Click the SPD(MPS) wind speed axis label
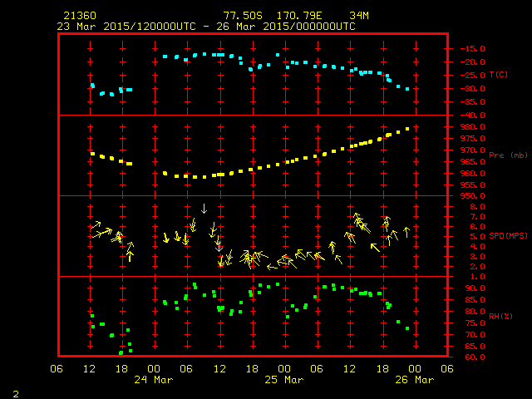 point(508,235)
